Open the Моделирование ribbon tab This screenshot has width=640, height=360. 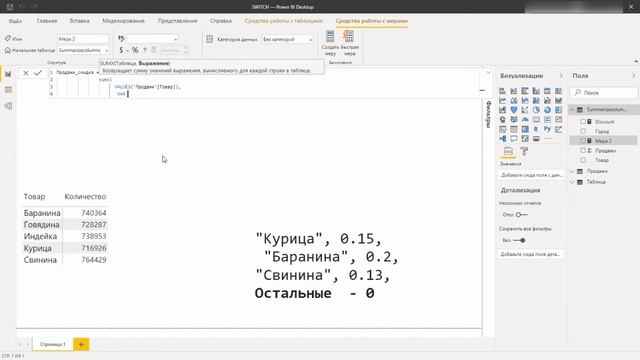point(123,21)
